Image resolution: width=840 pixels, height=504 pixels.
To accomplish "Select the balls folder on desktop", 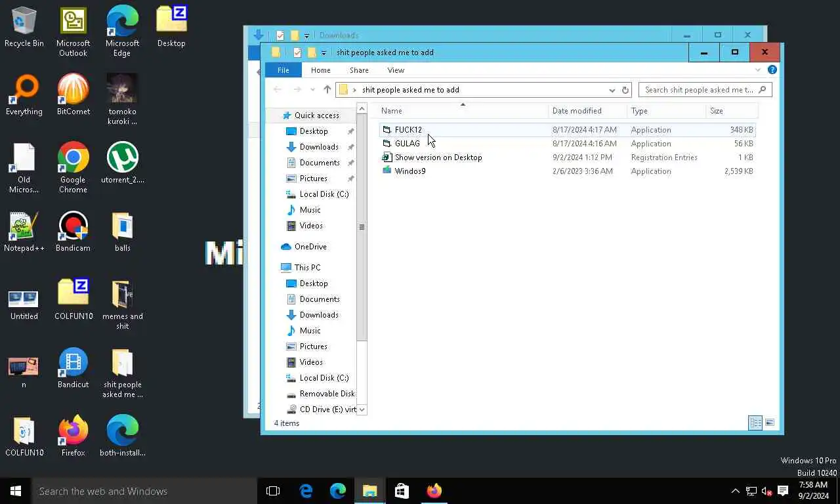I will [122, 232].
